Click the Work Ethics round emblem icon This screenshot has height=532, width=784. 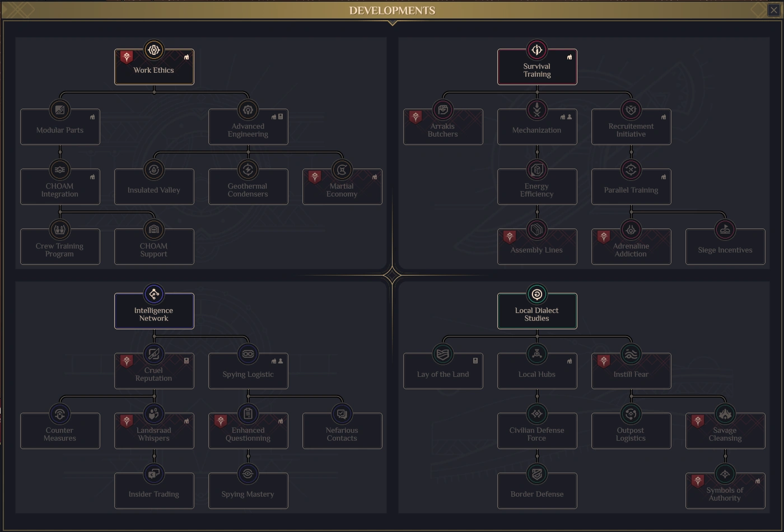coord(153,50)
